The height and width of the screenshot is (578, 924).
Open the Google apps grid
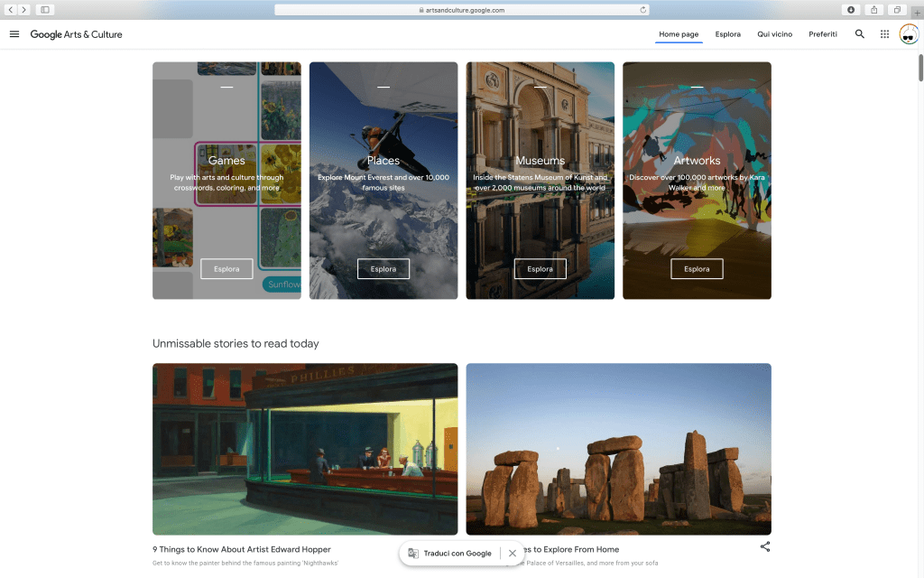[884, 34]
